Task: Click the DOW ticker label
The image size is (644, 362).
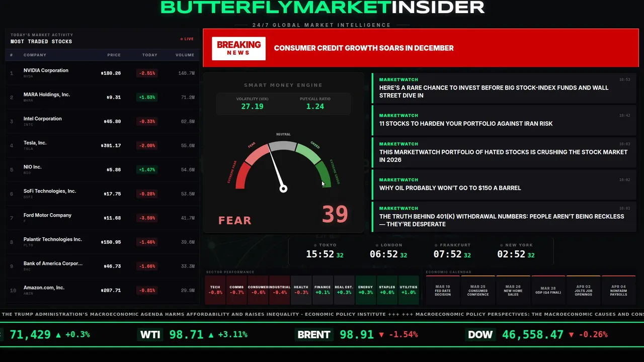Action: [x=480, y=334]
